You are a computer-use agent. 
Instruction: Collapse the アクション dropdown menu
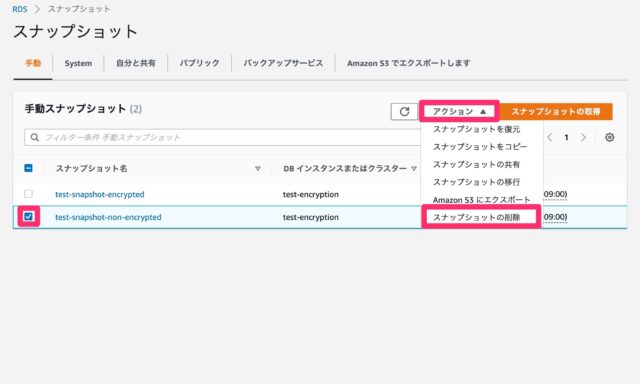(x=459, y=111)
